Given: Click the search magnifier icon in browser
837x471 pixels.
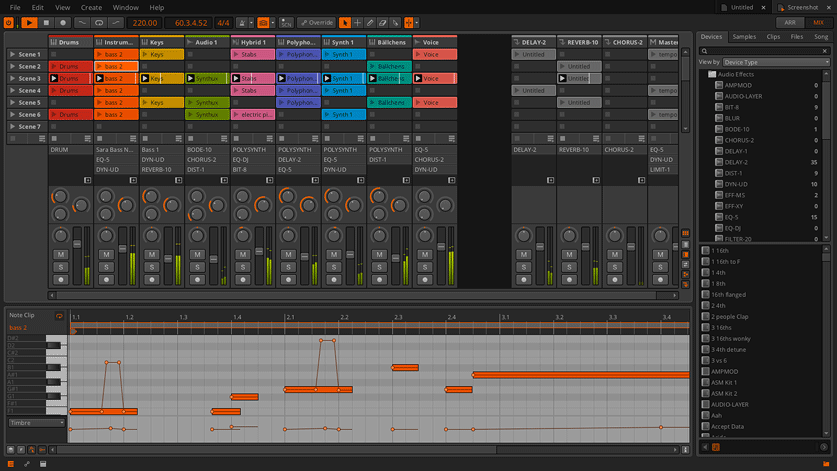Looking at the screenshot, I should (x=705, y=51).
